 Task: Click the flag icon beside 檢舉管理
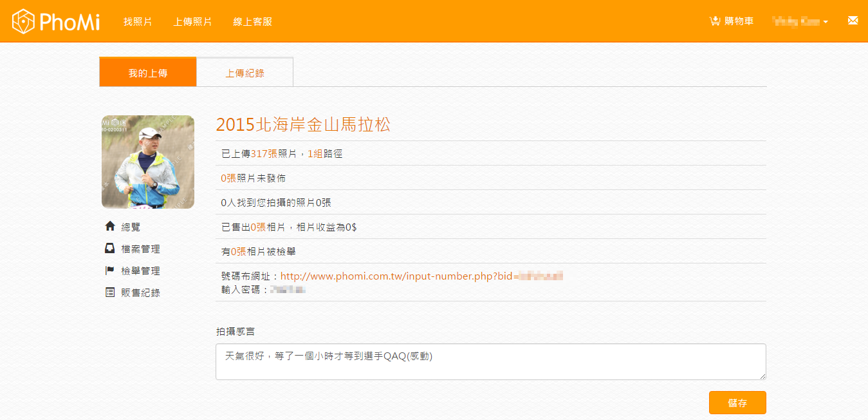pyautogui.click(x=110, y=270)
